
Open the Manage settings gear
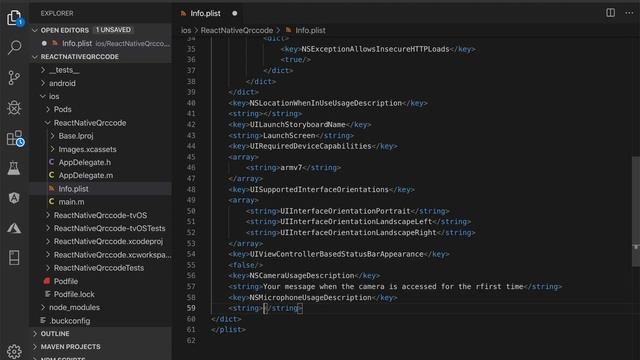(14, 351)
